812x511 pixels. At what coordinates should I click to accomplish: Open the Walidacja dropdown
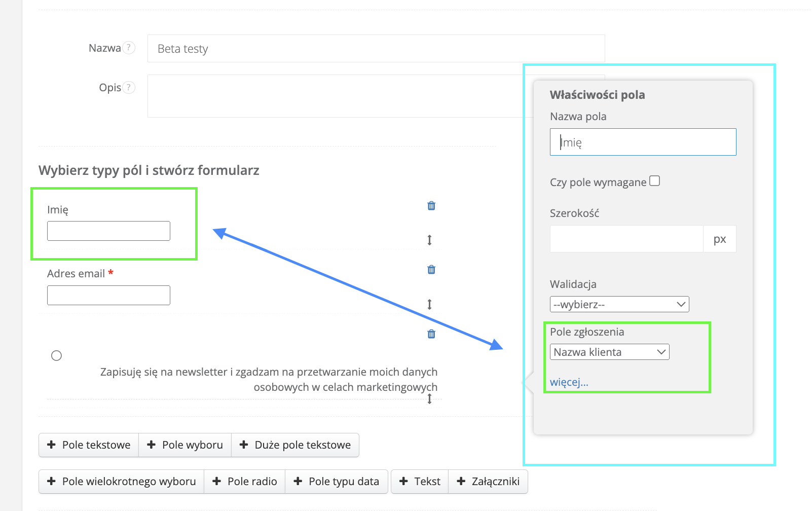click(x=619, y=304)
